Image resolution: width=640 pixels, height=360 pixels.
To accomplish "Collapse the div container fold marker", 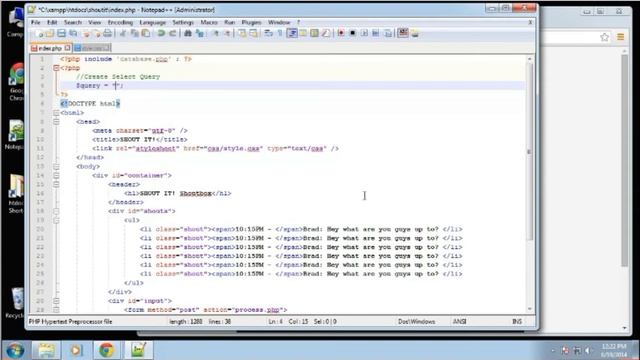I will pos(56,176).
